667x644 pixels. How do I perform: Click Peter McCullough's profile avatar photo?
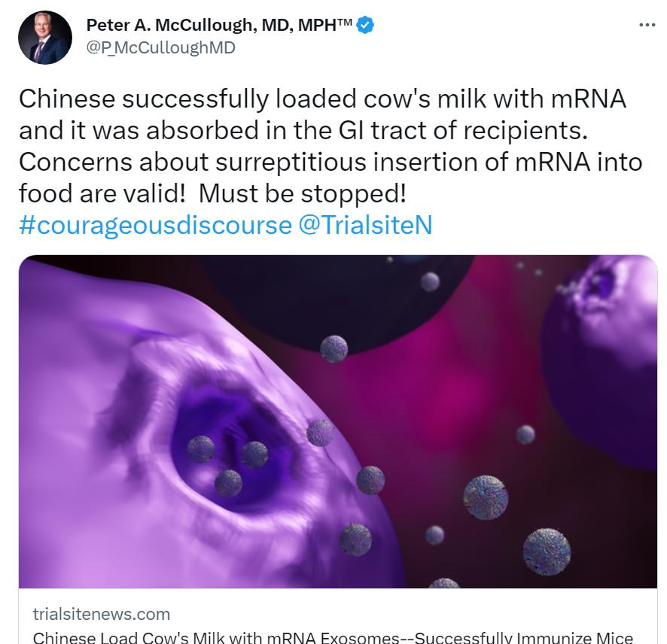(x=45, y=38)
